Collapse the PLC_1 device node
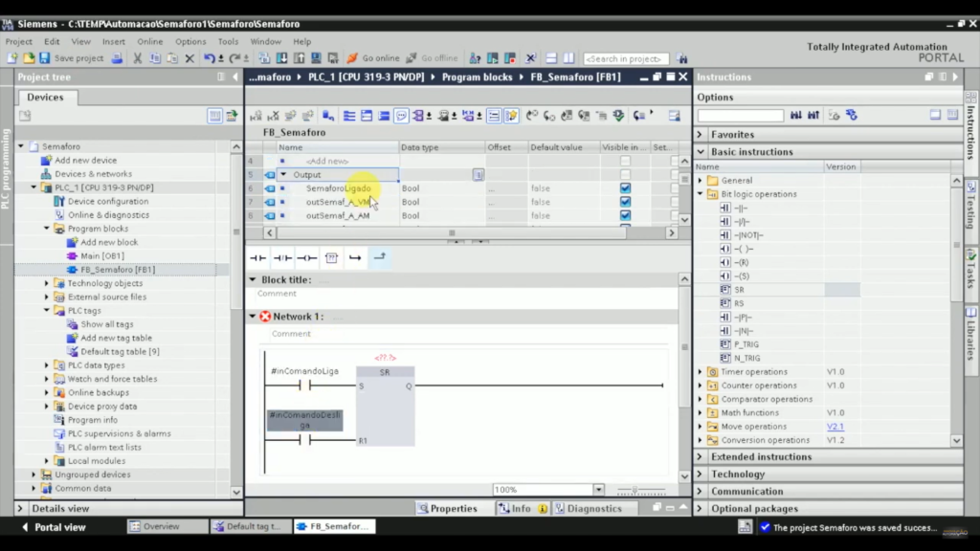 pos(33,187)
